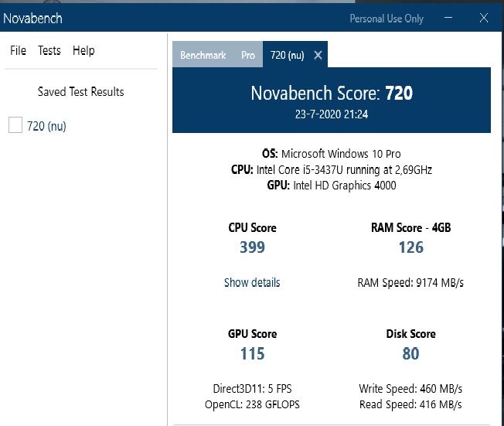Viewport: 504px width, 426px height.
Task: Click the Personal Use Only label
Action: (x=387, y=19)
